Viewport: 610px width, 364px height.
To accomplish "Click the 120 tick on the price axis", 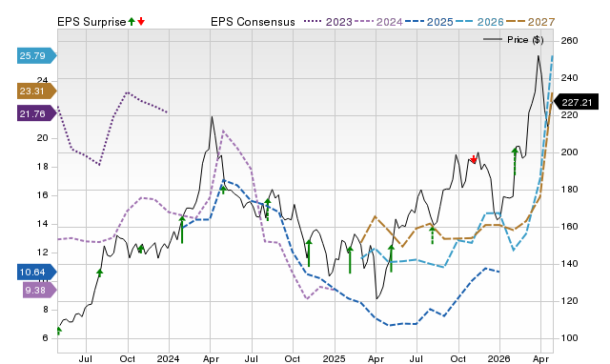I will [569, 301].
